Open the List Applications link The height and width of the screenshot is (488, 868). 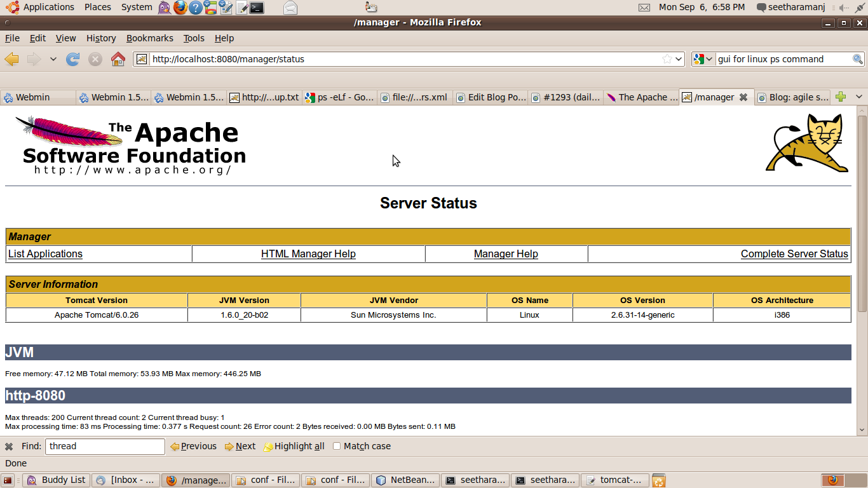click(x=45, y=254)
